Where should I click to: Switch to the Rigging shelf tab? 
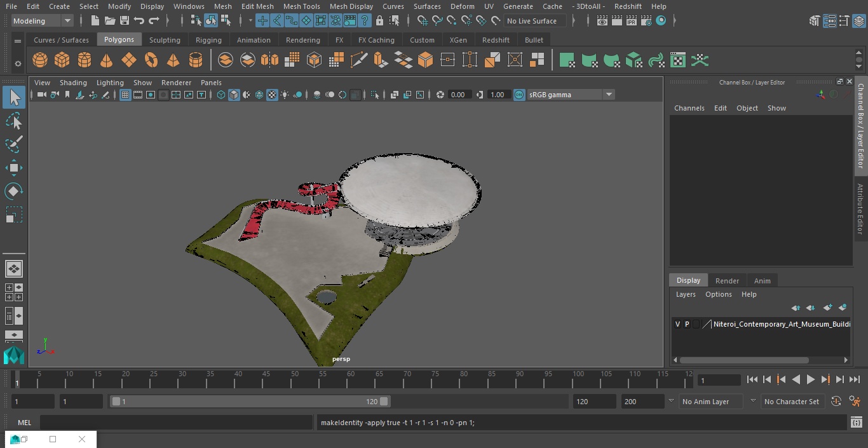208,40
